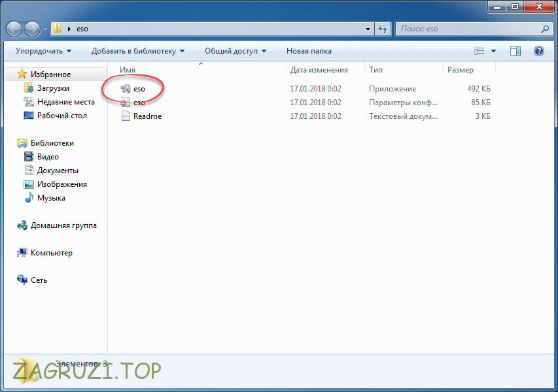This screenshot has height=392, width=558.
Task: Sort by Тип column header
Action: [375, 70]
